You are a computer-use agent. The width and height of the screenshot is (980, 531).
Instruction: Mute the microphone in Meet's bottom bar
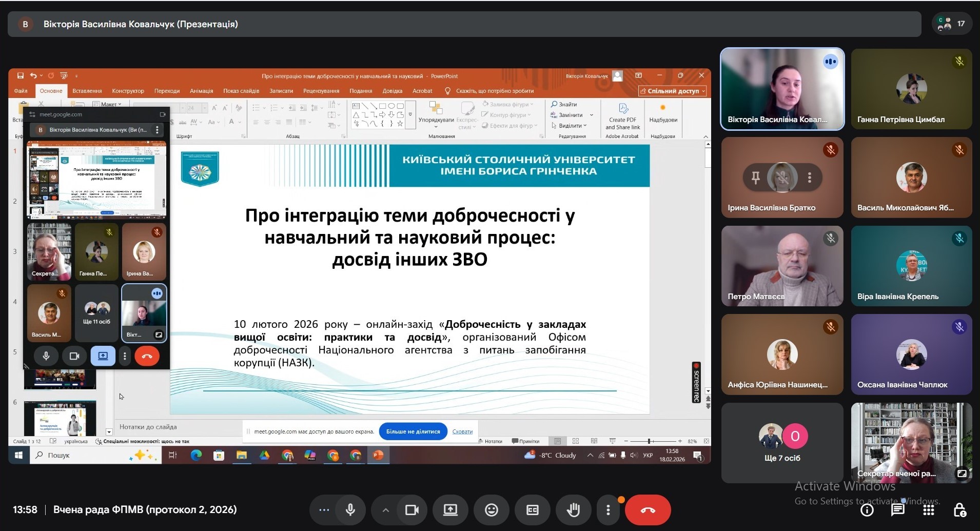(x=350, y=510)
